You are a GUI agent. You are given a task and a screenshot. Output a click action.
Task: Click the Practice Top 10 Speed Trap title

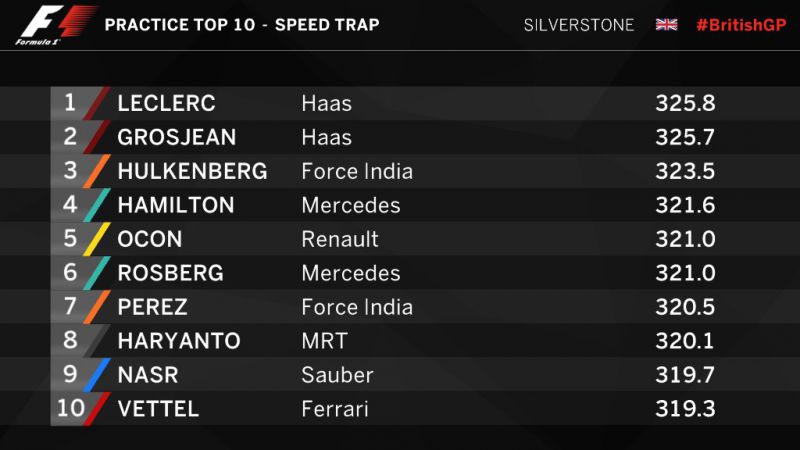(x=242, y=25)
